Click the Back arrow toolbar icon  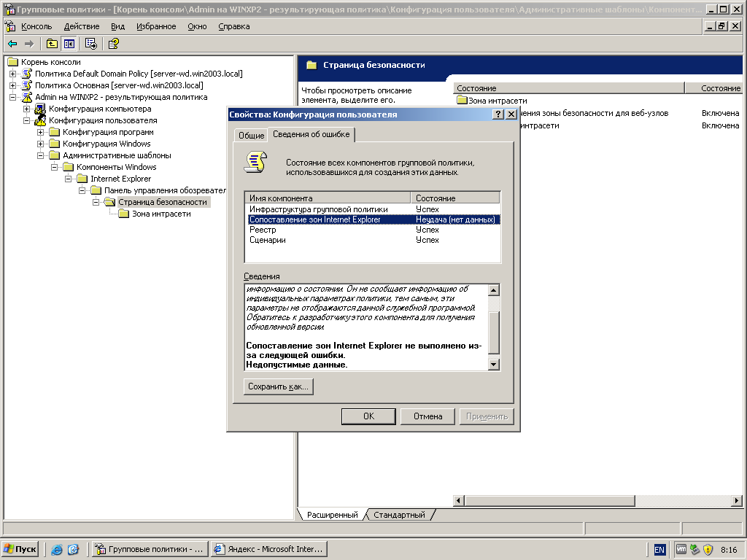[x=13, y=44]
